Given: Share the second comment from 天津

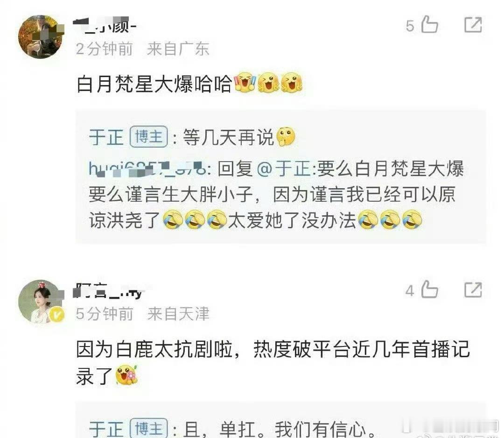Looking at the screenshot, I should click(x=473, y=290).
